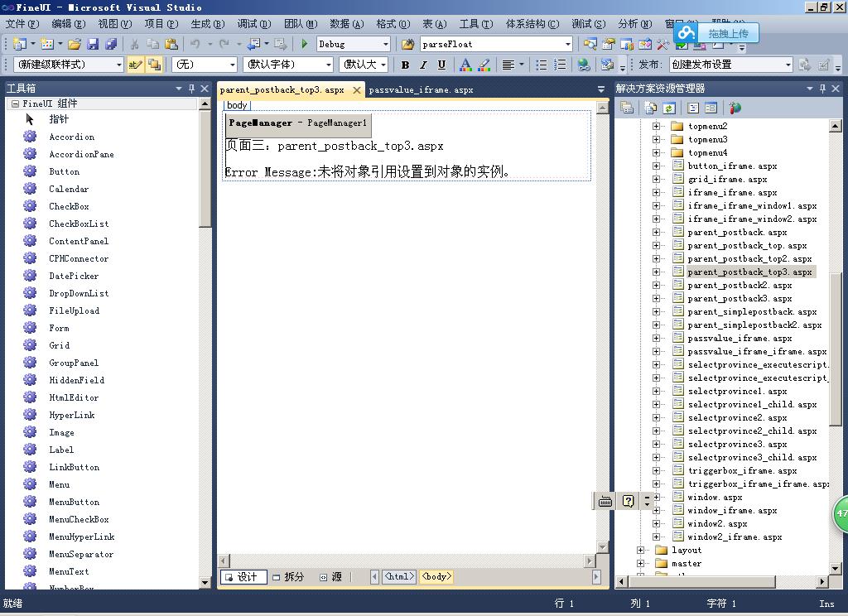Switch to the 拆分 split view
Screen dimensions: 848x616
[x=288, y=577]
